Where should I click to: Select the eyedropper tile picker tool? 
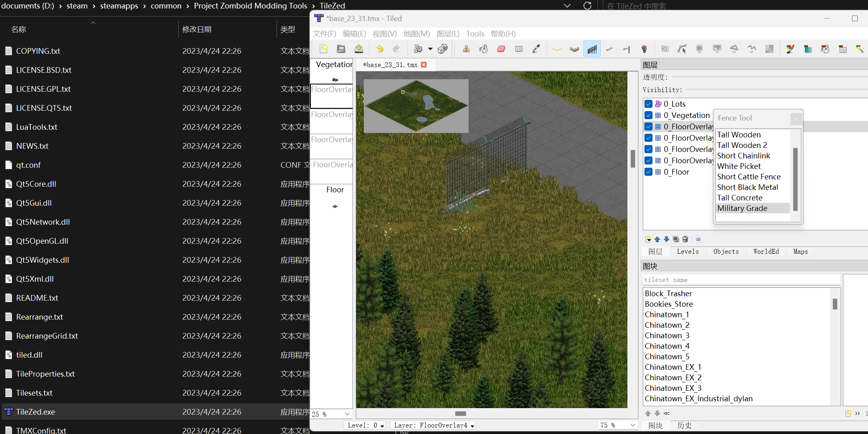pos(536,49)
